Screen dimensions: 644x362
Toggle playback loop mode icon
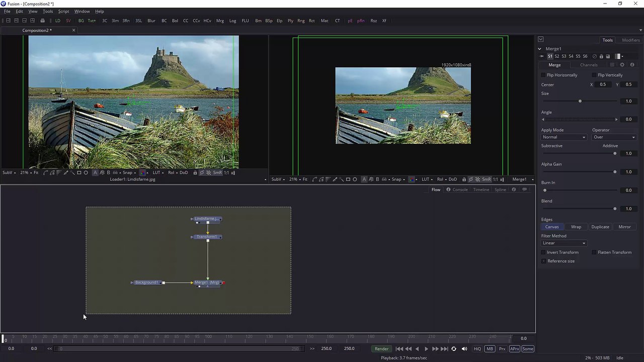point(454,349)
